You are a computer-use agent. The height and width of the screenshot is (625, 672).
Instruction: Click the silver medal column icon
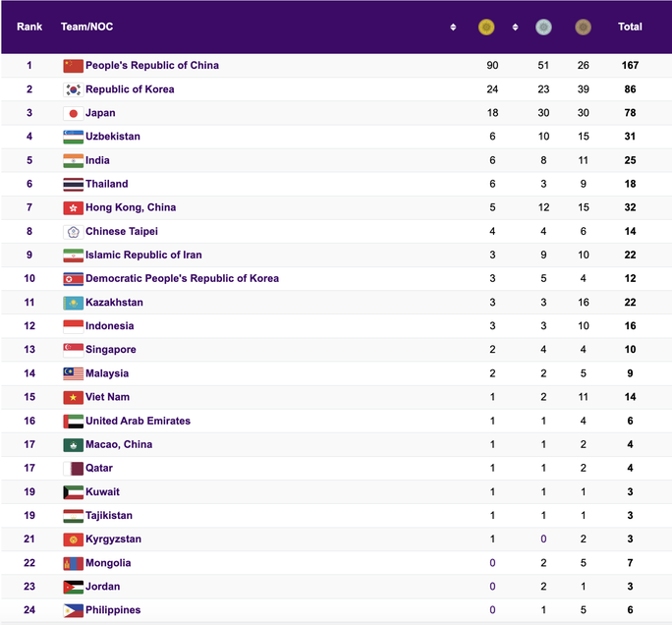click(x=543, y=28)
